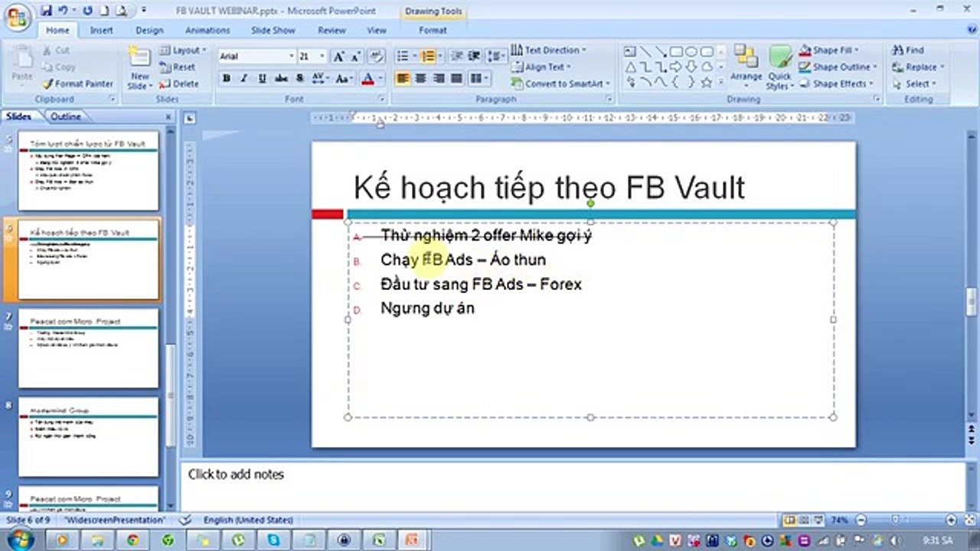This screenshot has width=980, height=551.
Task: Toggle strikethrough formatting
Action: click(x=281, y=78)
